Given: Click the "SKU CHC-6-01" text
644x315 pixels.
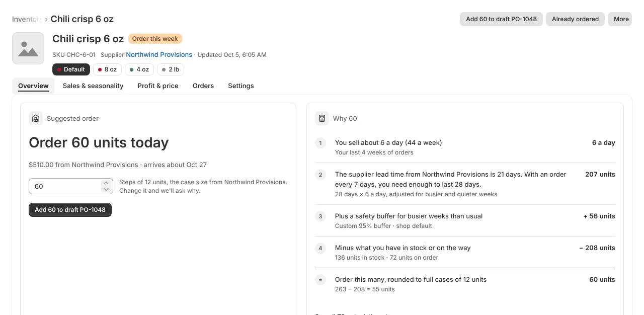Looking at the screenshot, I should pyautogui.click(x=74, y=54).
